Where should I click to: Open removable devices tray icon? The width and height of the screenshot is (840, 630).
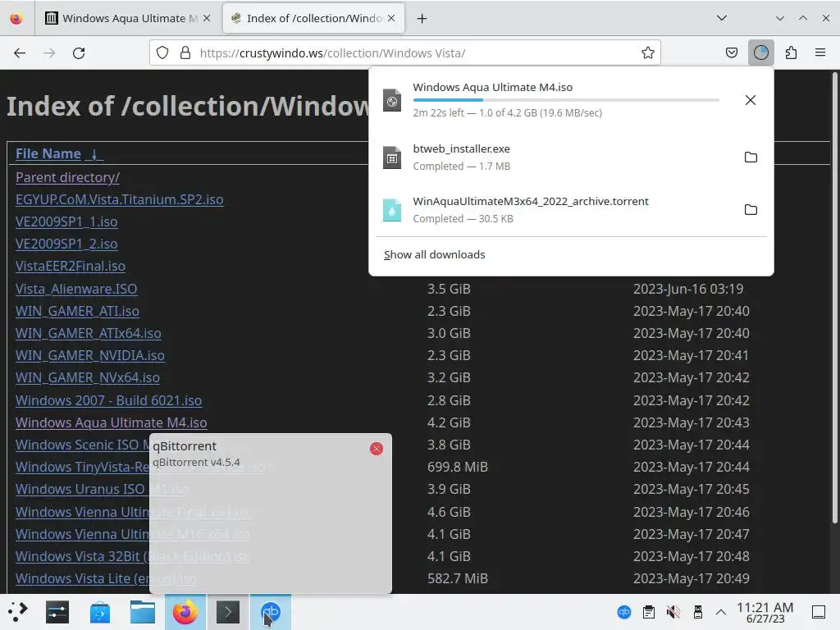point(697,612)
